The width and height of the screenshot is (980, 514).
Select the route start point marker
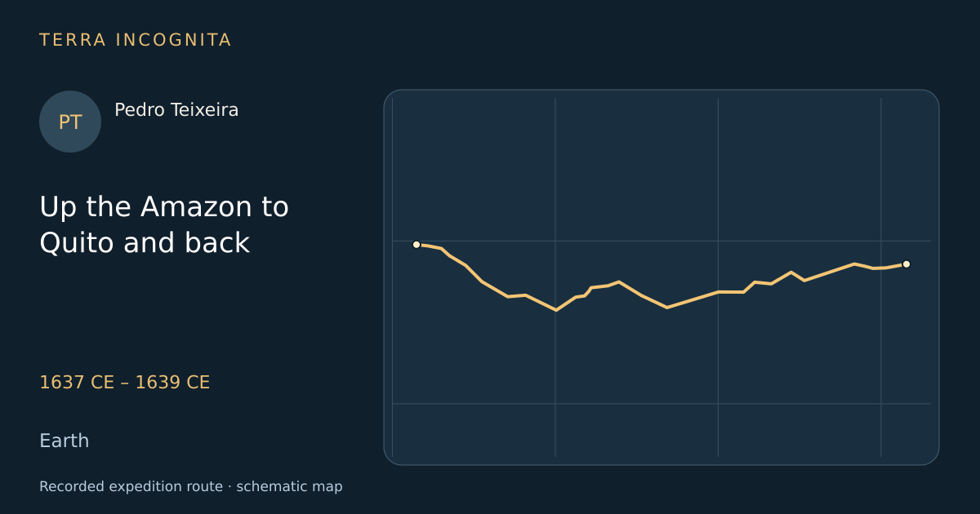point(416,245)
